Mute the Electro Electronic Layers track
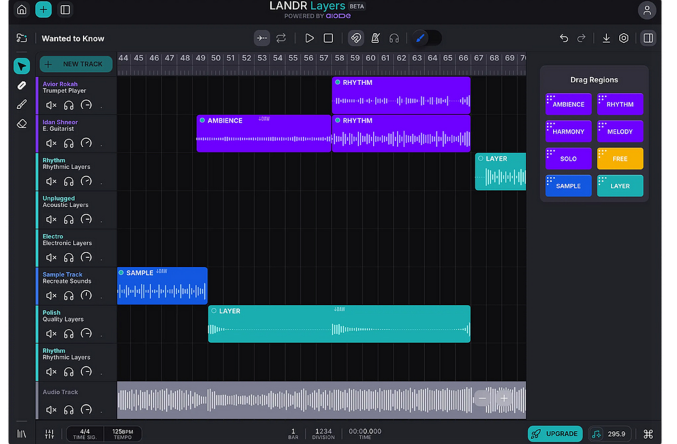 tap(51, 257)
